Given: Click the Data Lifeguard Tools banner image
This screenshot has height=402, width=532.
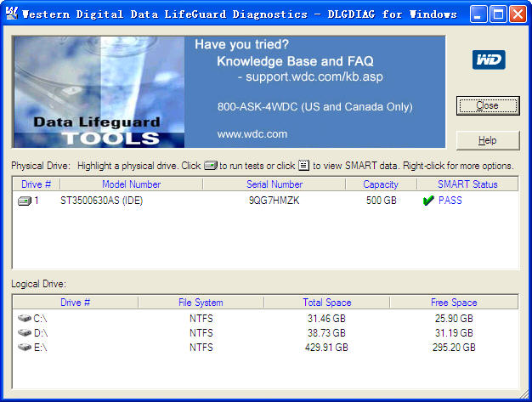Looking at the screenshot, I should [x=99, y=92].
